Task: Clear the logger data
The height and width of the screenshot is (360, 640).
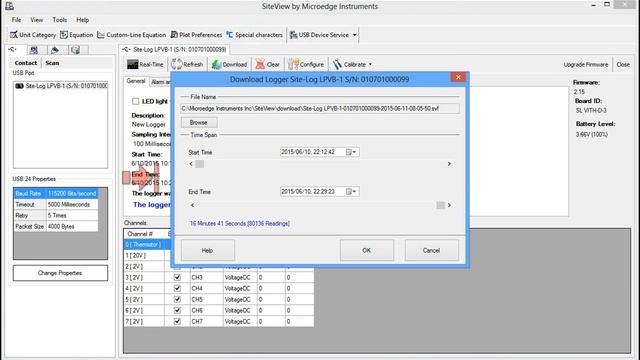Action: (267, 64)
